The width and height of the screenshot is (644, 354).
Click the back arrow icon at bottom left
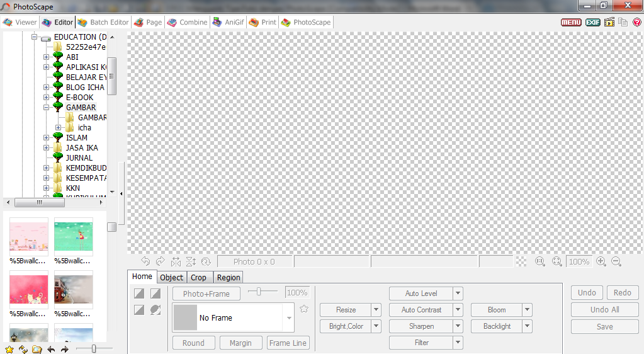pyautogui.click(x=52, y=350)
